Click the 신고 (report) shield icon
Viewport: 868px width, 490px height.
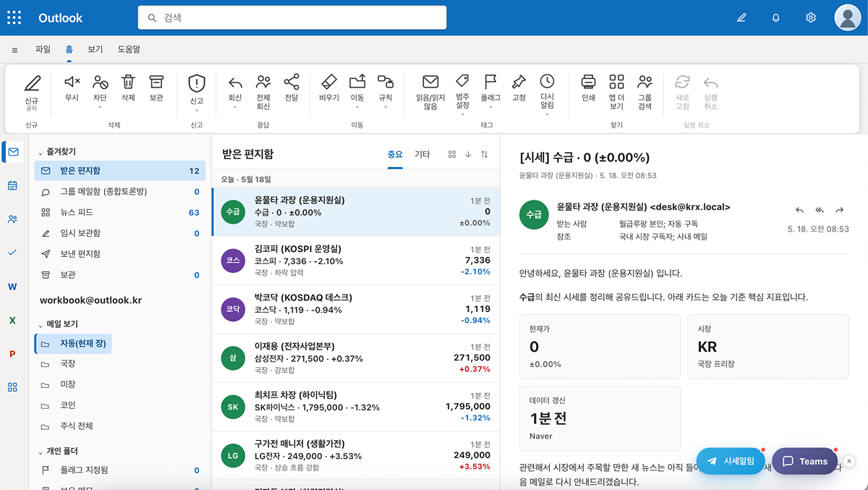coord(197,83)
